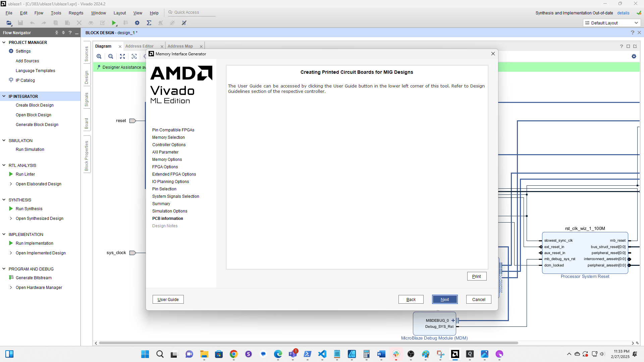Open the Settings gear toolbar icon
This screenshot has width=644, height=362.
[x=137, y=23]
